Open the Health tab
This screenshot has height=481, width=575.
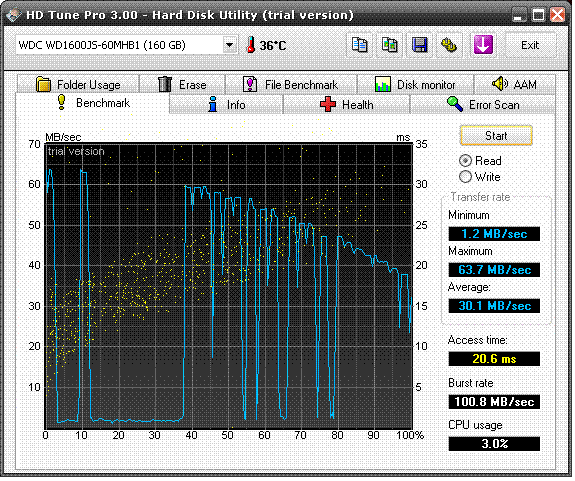click(346, 104)
